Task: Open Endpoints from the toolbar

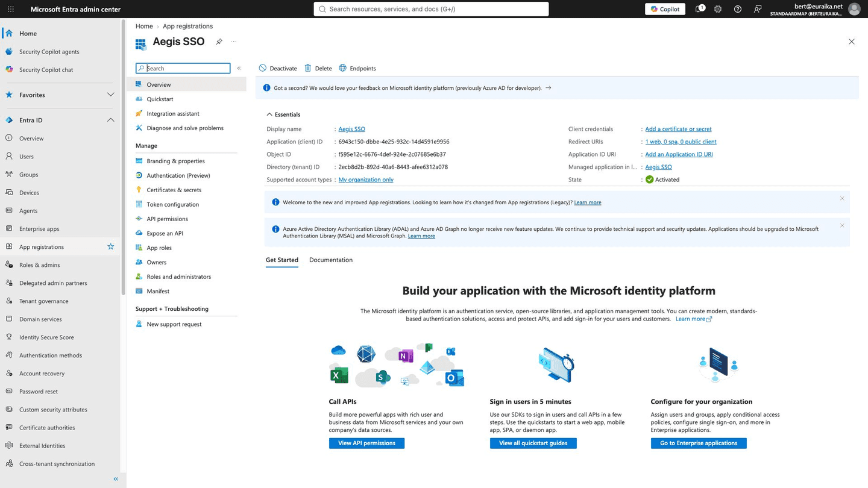Action: [357, 68]
